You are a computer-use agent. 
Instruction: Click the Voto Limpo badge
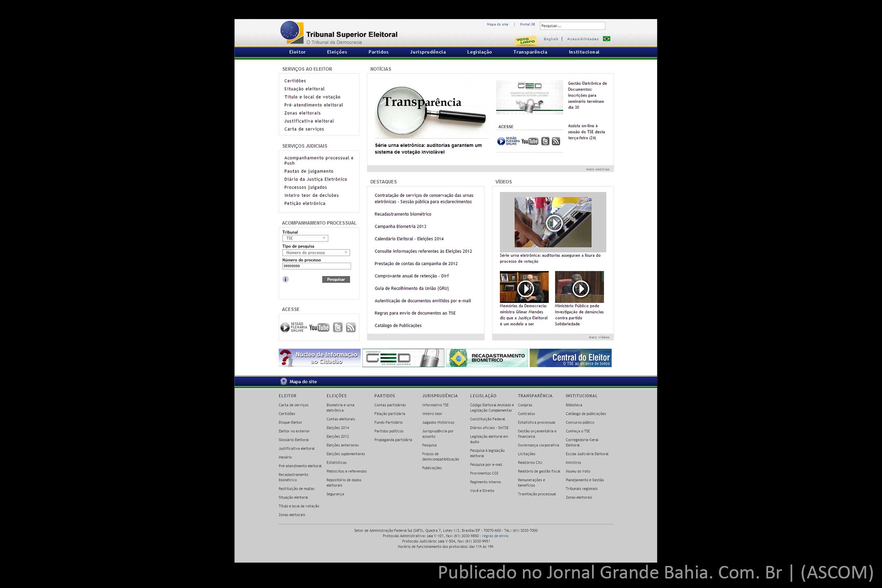click(526, 40)
